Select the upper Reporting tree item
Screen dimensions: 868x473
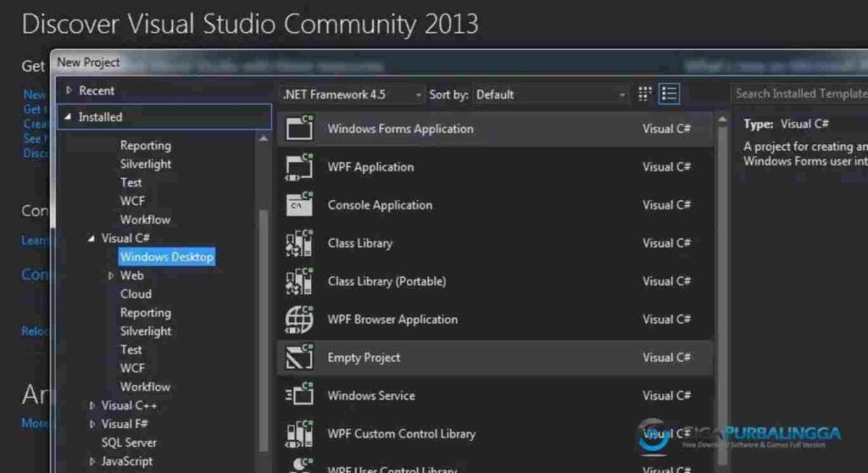[x=146, y=145]
